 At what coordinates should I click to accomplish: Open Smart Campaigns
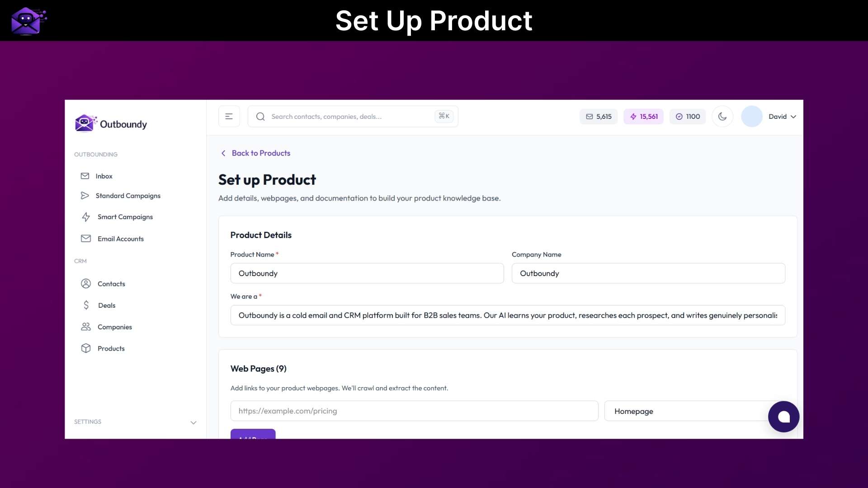[125, 217]
